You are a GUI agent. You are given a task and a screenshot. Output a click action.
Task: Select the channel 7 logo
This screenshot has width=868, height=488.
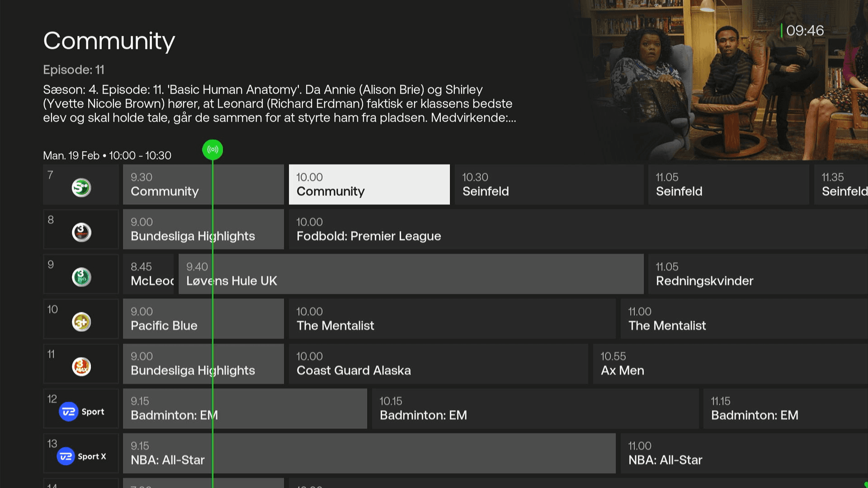click(80, 188)
